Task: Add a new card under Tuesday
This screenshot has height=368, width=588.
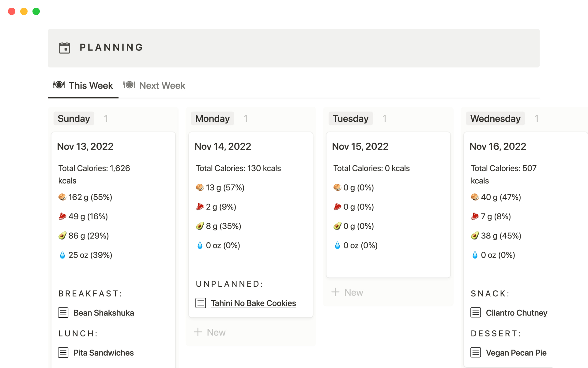Action: click(x=348, y=292)
